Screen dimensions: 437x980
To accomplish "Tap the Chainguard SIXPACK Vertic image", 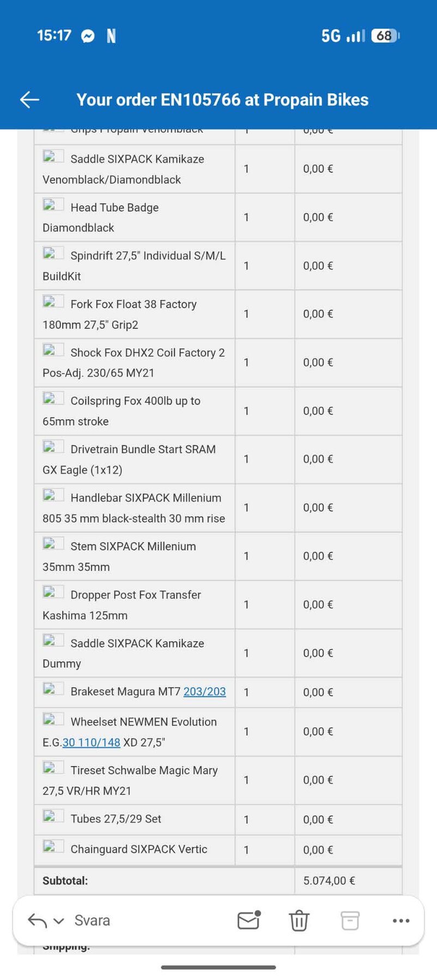I will (x=53, y=847).
